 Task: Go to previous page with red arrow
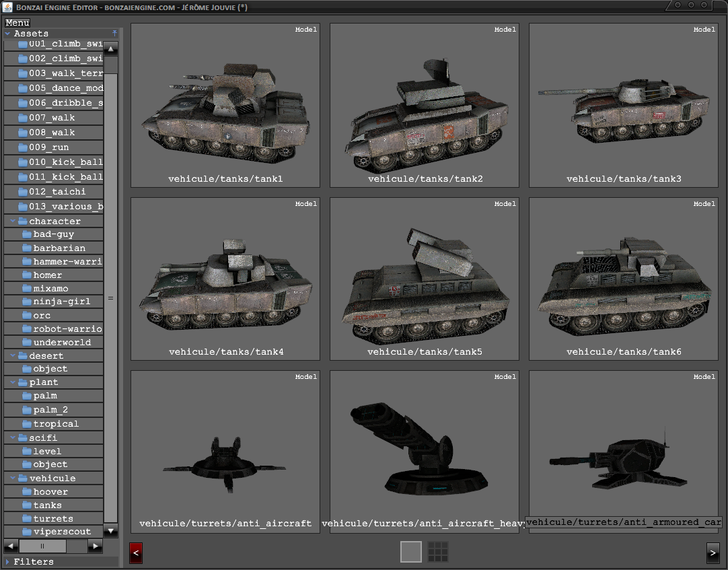click(x=136, y=553)
